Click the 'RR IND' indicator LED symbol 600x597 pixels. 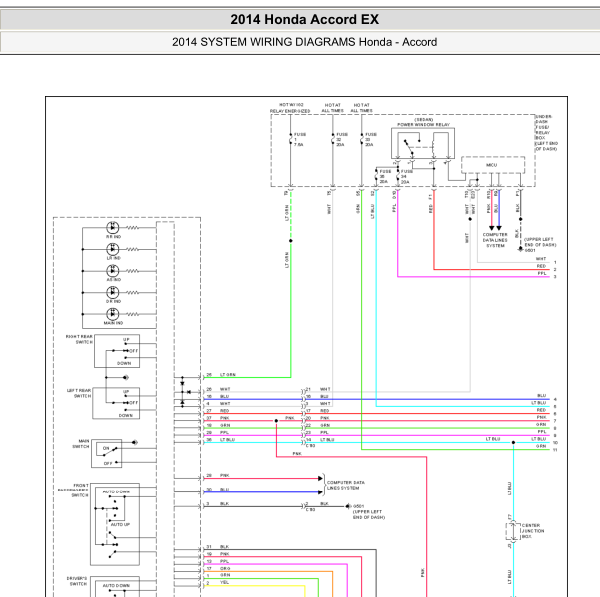(112, 227)
